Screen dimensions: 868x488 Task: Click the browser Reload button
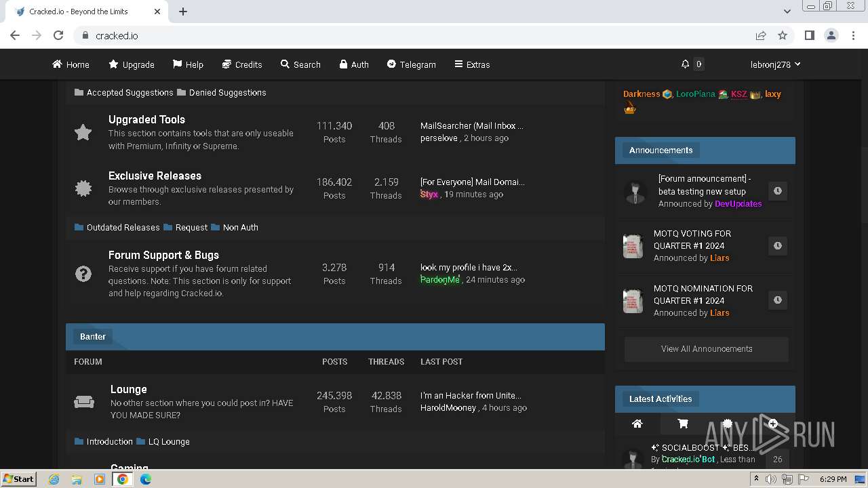(58, 35)
